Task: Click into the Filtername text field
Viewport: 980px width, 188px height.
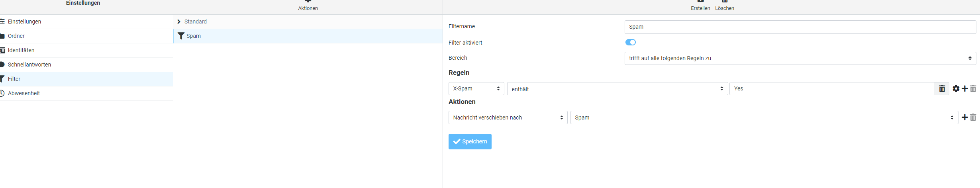Action: (x=800, y=27)
